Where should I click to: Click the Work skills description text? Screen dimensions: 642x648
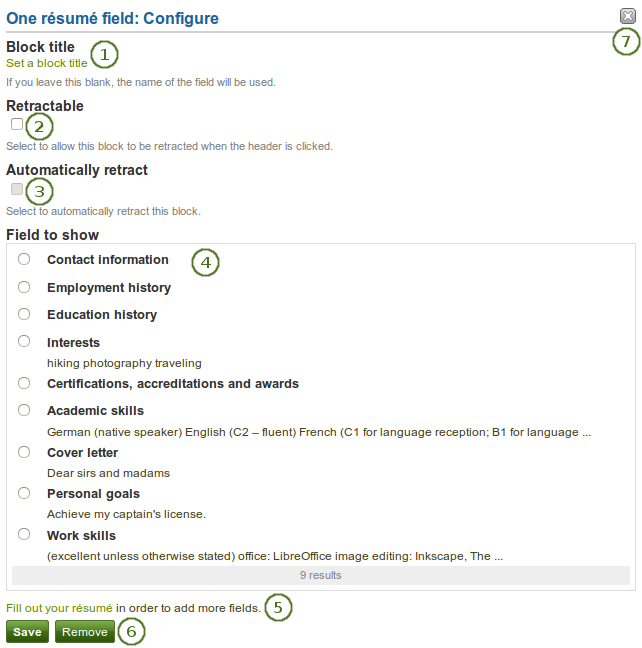click(275, 556)
